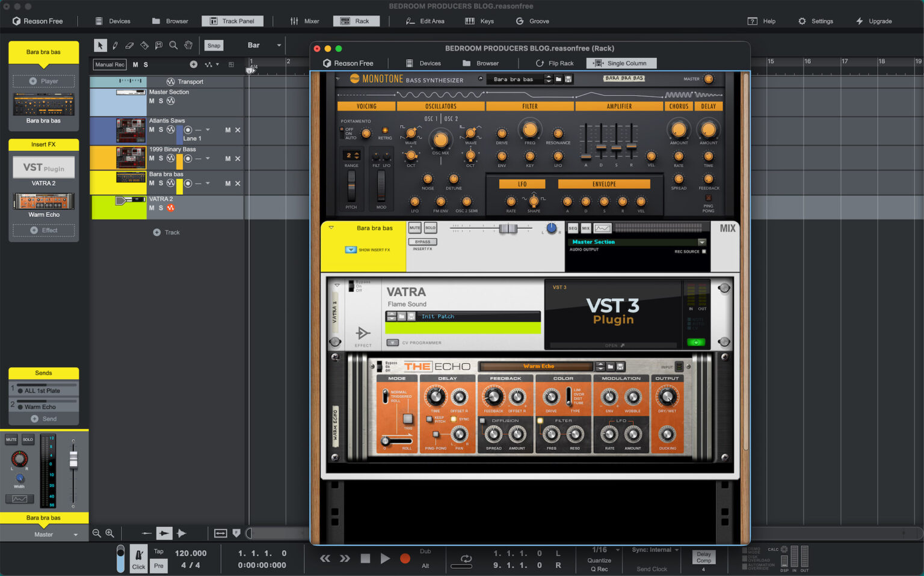Enable record on Bara bra bas lane
Image resolution: width=924 pixels, height=576 pixels.
(x=188, y=183)
